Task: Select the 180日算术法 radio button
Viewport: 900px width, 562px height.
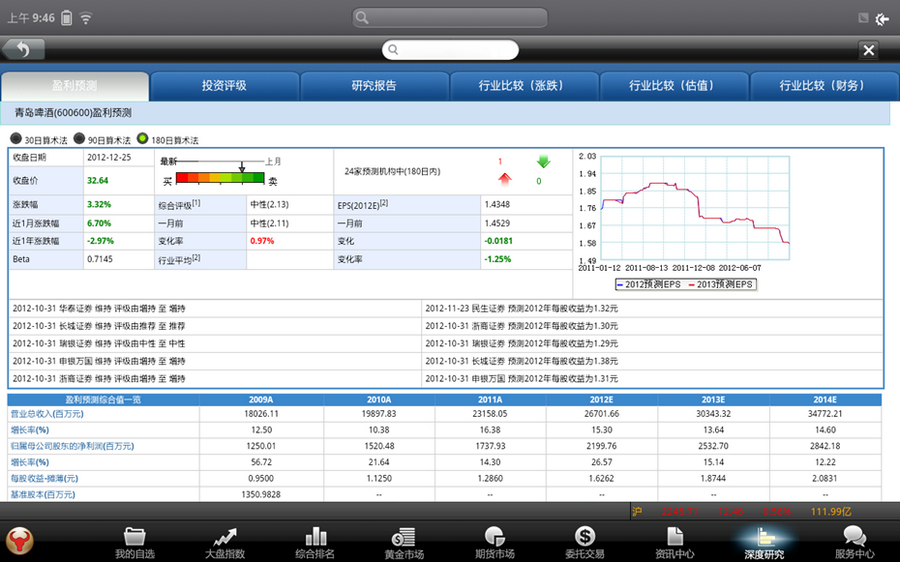Action: (142, 138)
